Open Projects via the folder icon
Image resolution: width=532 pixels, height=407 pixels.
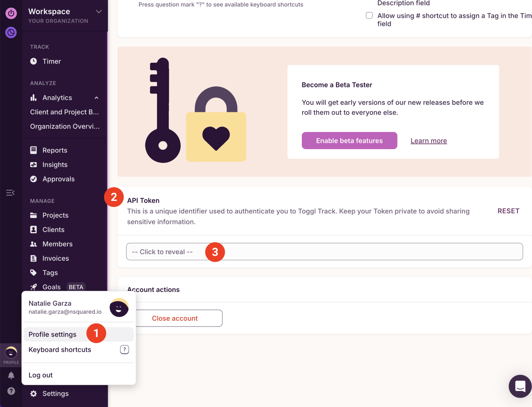pyautogui.click(x=34, y=215)
